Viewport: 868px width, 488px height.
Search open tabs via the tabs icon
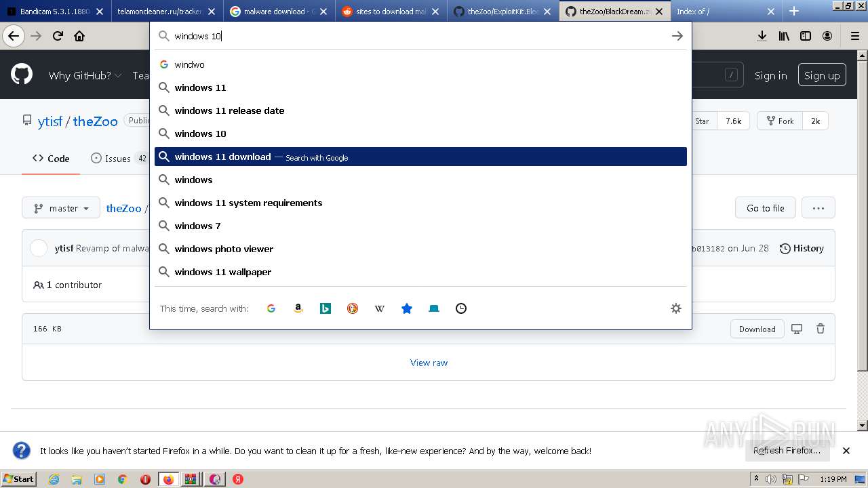(434, 308)
